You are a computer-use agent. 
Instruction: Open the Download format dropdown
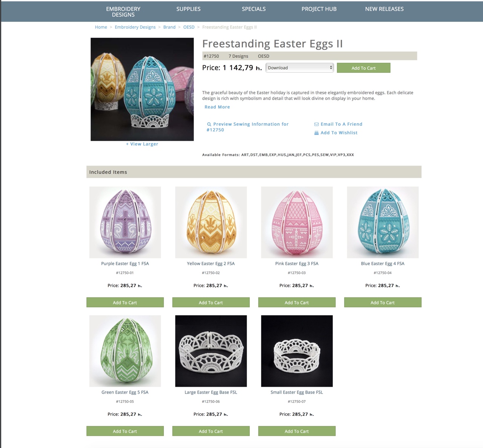pyautogui.click(x=300, y=68)
